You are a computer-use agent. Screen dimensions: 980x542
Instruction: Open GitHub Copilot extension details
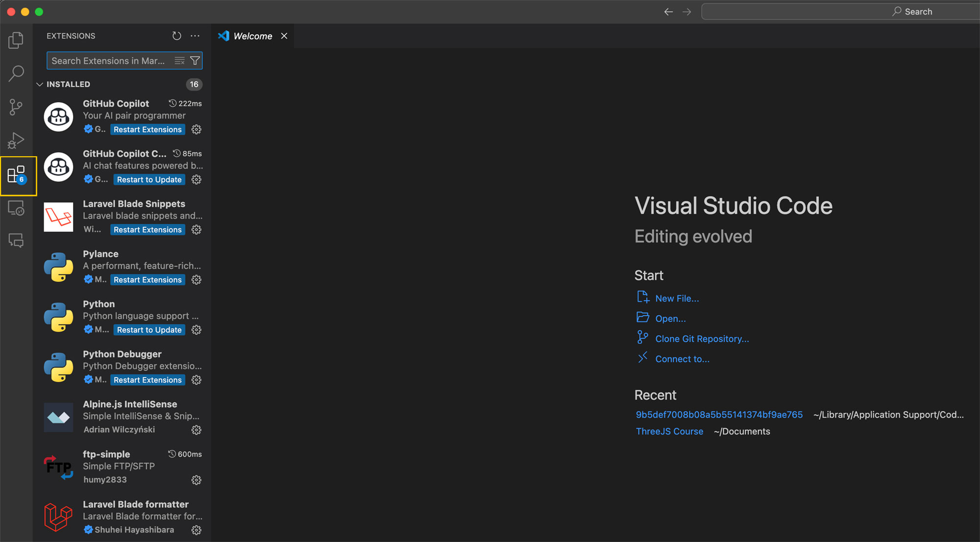click(116, 103)
